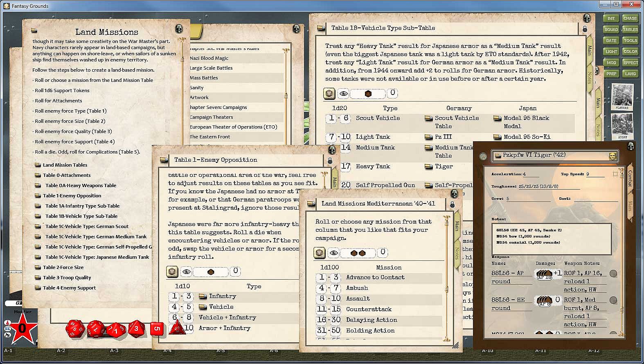The image size is (644, 364).
Task: Click the red star Modifier box
Action: [x=23, y=328]
